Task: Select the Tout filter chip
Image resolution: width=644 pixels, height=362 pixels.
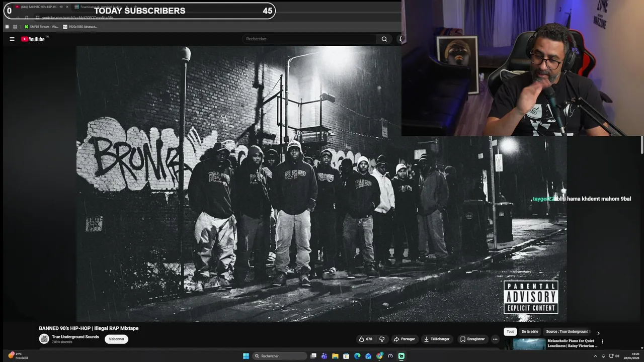Action: click(510, 332)
